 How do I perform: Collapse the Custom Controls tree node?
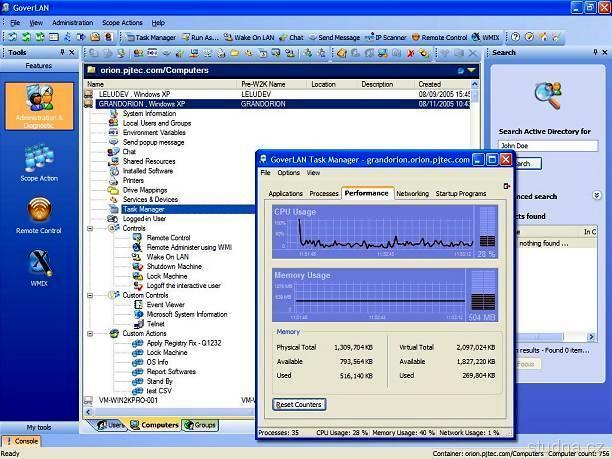pos(90,295)
